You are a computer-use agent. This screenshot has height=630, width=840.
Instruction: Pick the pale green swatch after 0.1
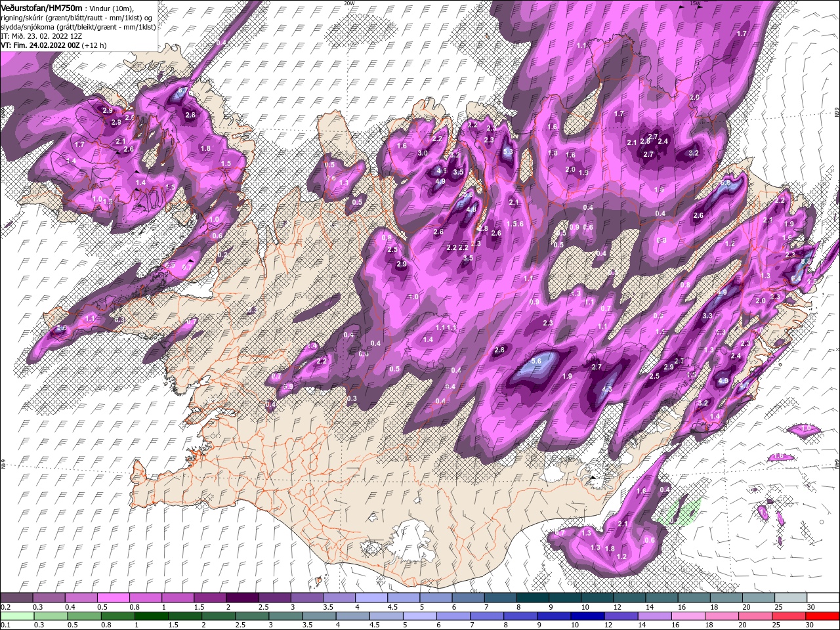(16, 616)
